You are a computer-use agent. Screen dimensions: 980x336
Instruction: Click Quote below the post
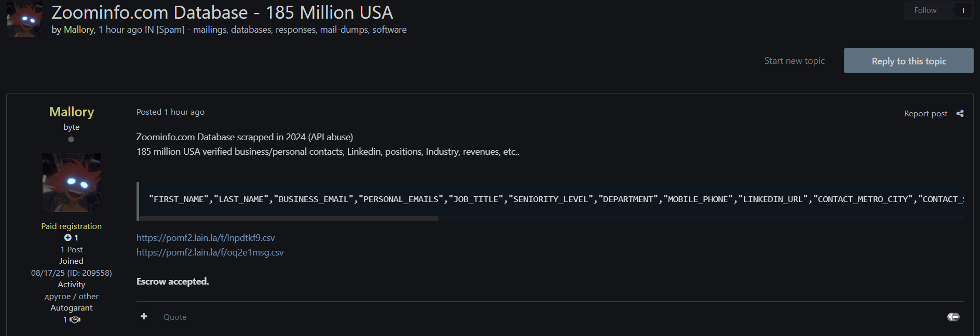click(x=175, y=317)
